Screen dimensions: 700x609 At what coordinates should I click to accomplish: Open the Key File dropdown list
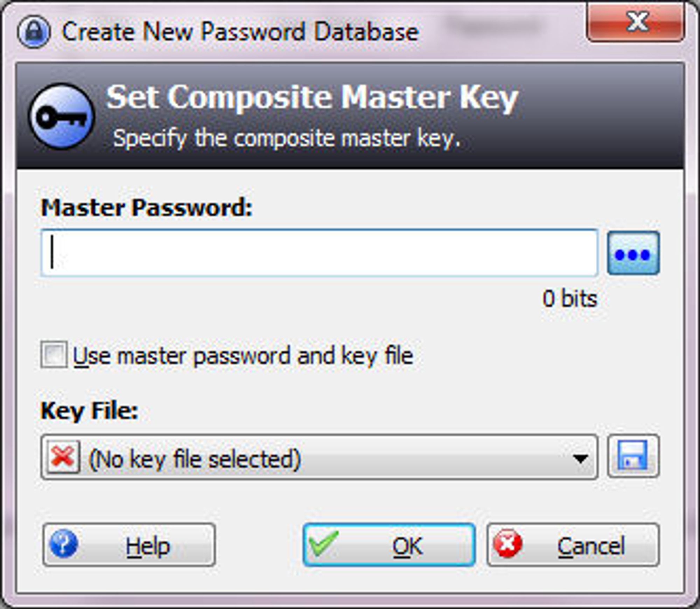(x=319, y=456)
